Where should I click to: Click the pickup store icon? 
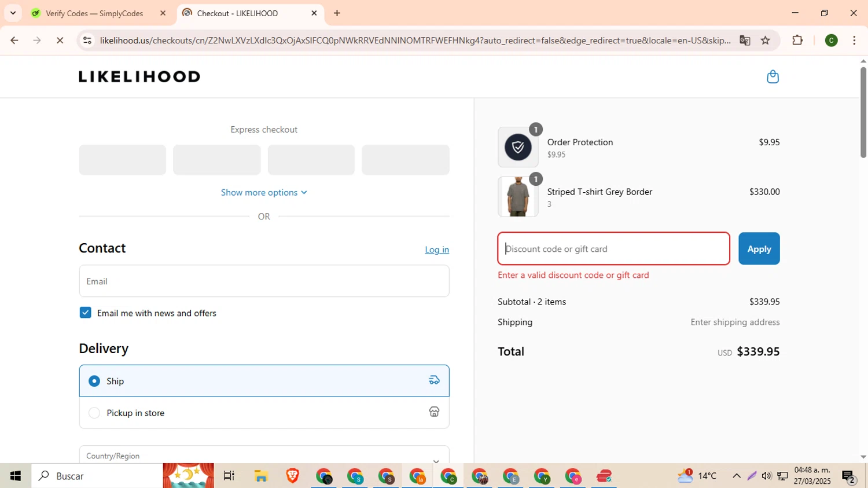point(434,412)
